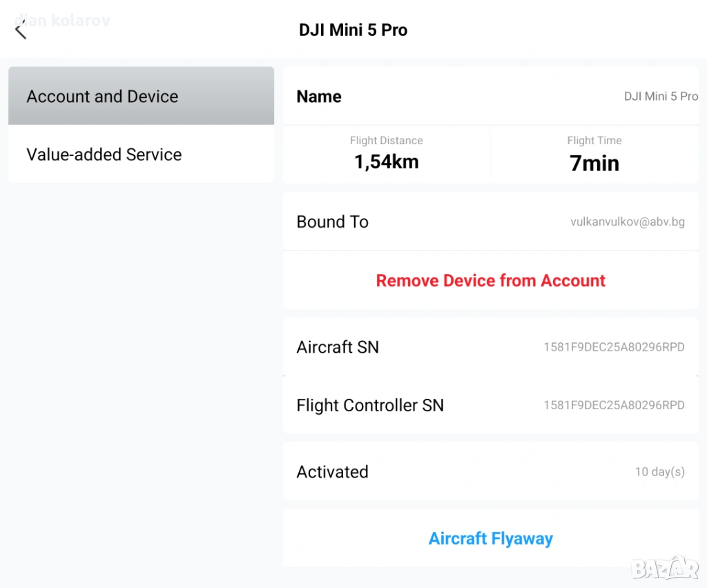Select the Account and Device tab
The width and height of the screenshot is (707, 588).
(x=141, y=96)
